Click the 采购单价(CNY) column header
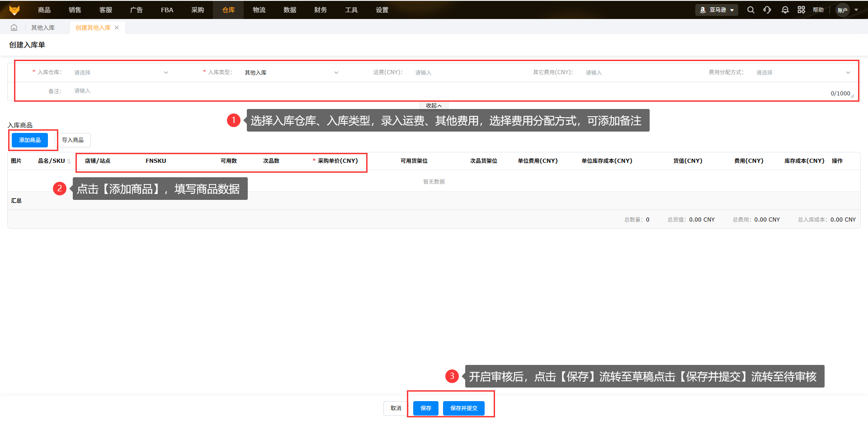The width and height of the screenshot is (868, 421). [x=338, y=161]
